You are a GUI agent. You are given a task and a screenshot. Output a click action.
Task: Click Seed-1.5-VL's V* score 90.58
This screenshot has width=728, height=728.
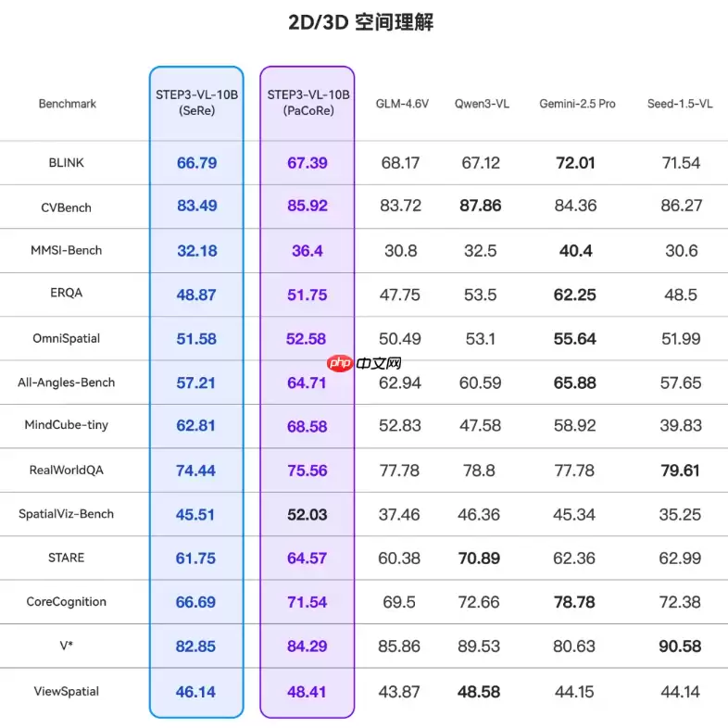680,646
